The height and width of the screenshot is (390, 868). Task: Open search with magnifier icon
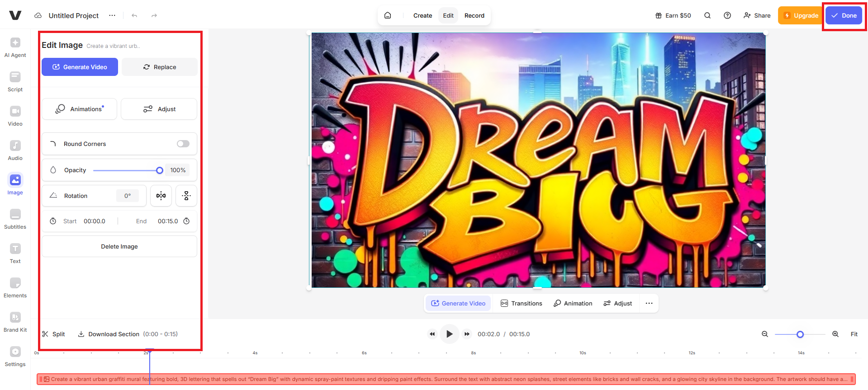coord(707,15)
